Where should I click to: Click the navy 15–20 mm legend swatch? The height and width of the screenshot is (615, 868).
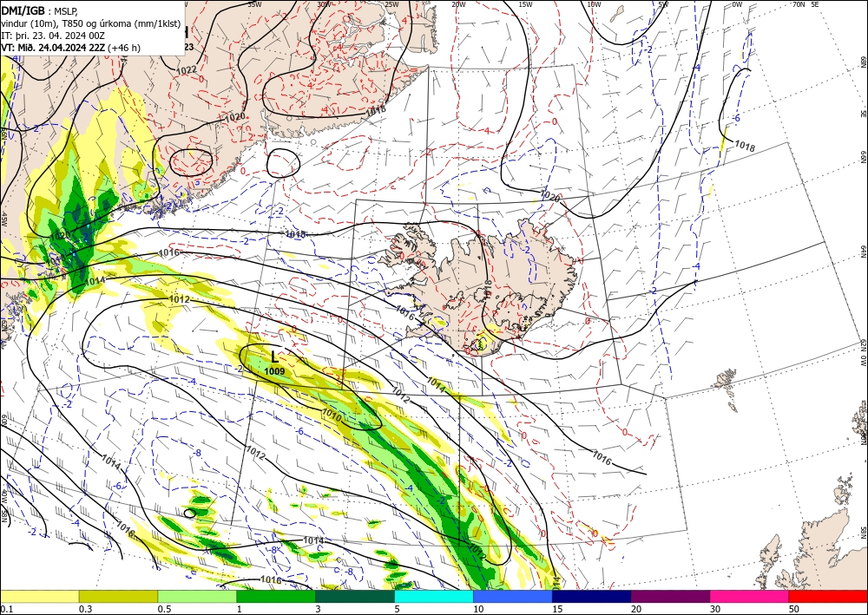pyautogui.click(x=592, y=596)
